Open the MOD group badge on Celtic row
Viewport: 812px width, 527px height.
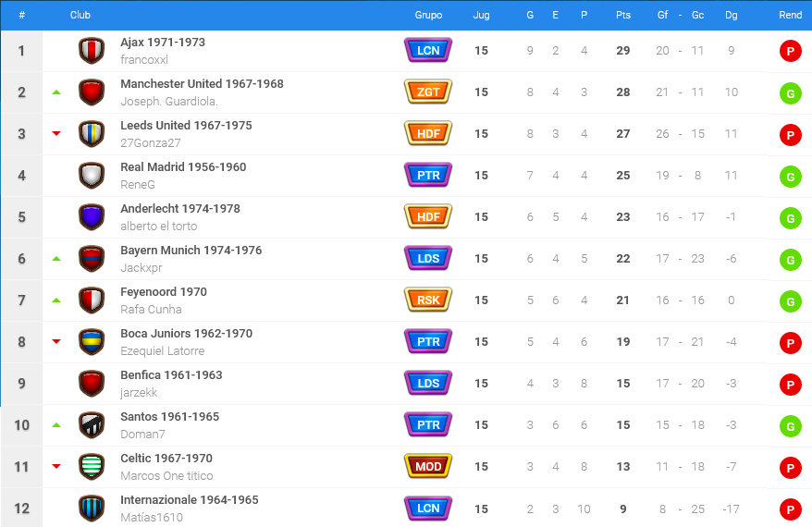[x=428, y=466]
